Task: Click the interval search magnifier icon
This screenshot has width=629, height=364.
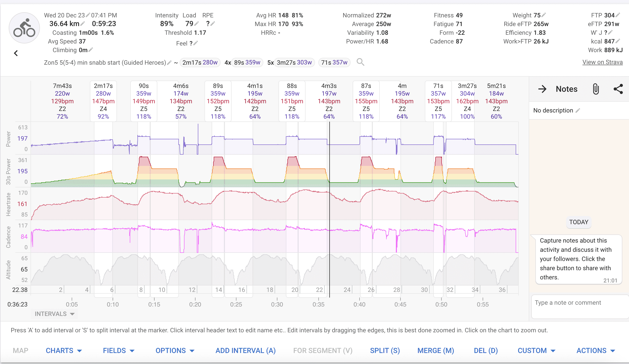Action: click(x=360, y=62)
